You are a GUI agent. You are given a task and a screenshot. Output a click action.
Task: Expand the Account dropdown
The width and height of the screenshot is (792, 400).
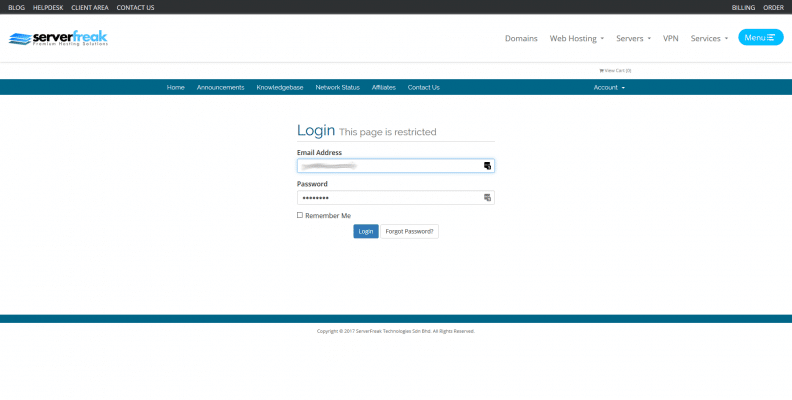pyautogui.click(x=609, y=87)
